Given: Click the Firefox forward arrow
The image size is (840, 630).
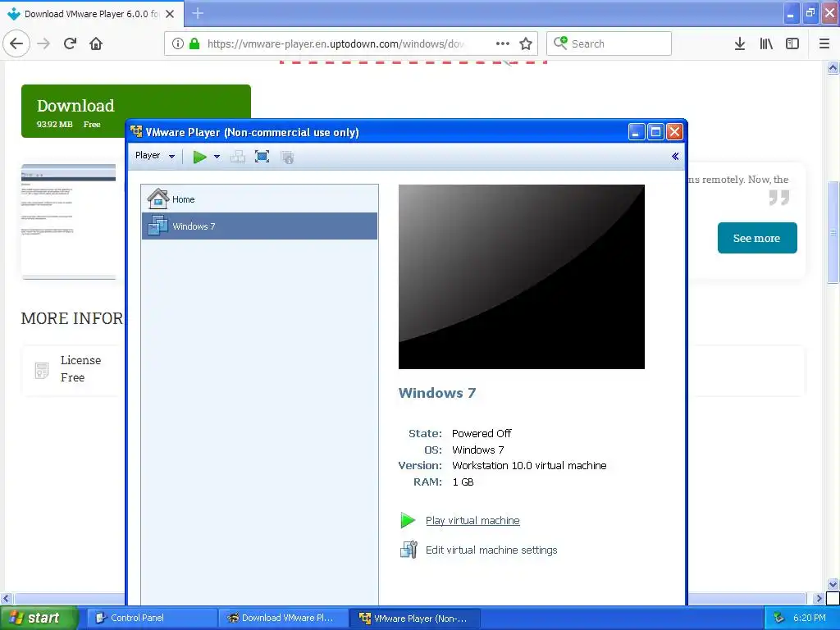Looking at the screenshot, I should [x=43, y=44].
